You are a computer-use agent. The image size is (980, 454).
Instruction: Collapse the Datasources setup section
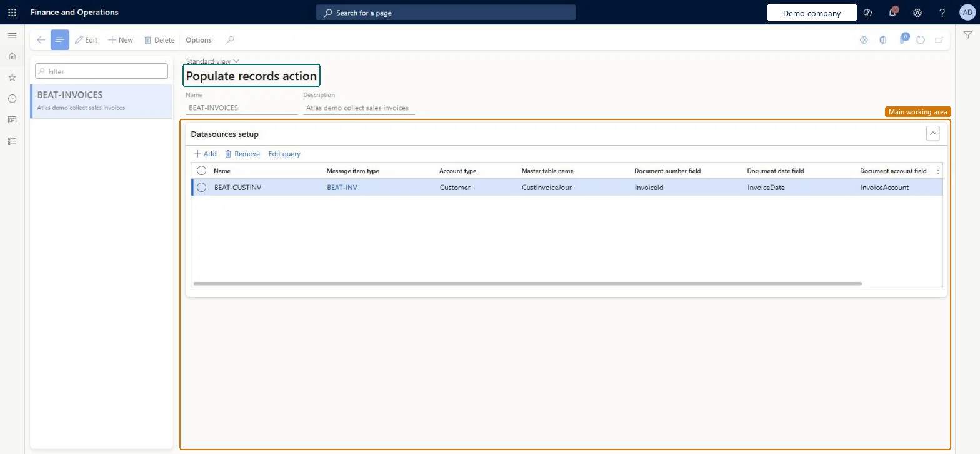coord(932,133)
